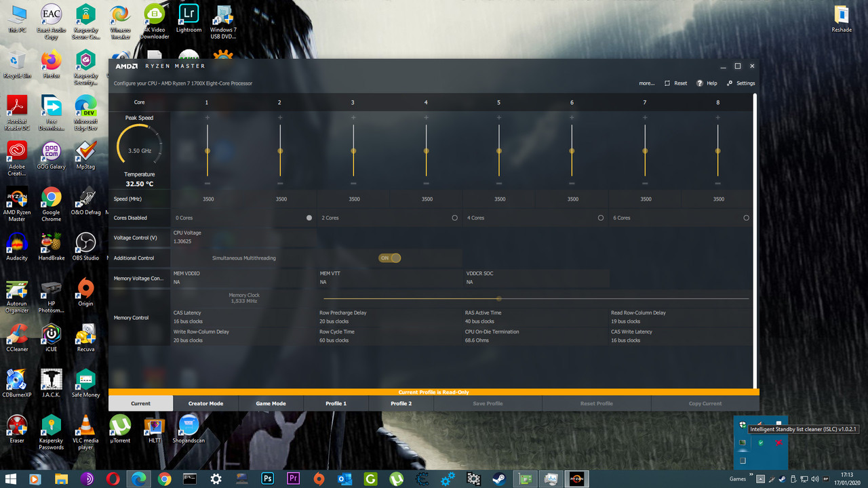Click the Reset icon in Ryzen Master header
This screenshot has height=488, width=868.
(668, 83)
